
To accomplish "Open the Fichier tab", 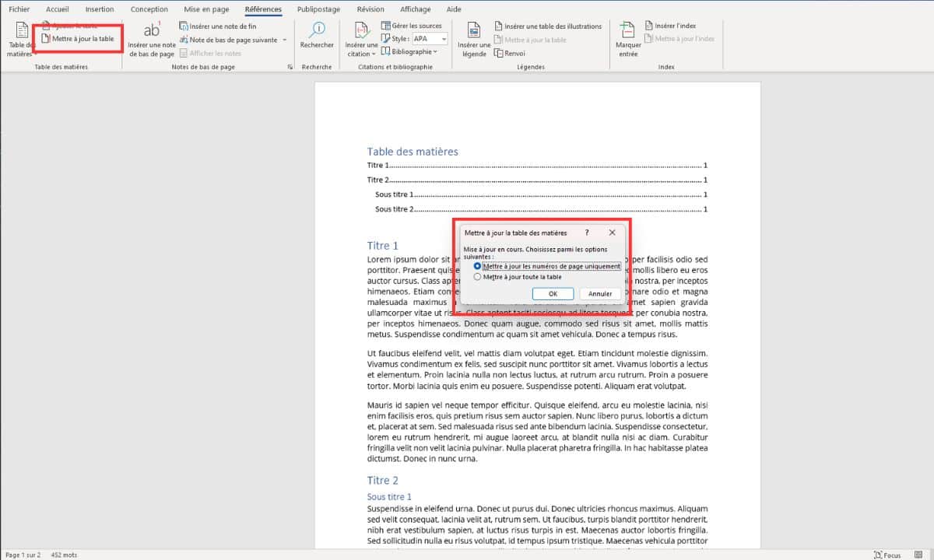I will (x=19, y=9).
